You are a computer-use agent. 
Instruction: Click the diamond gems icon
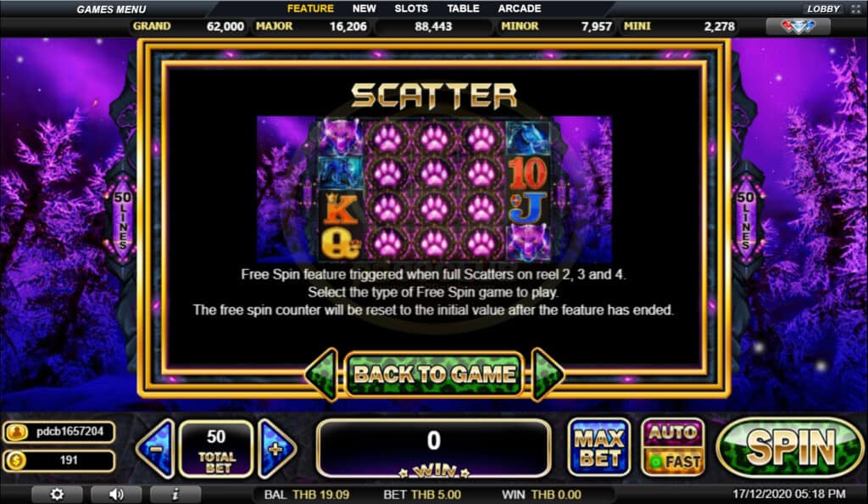pyautogui.click(x=798, y=26)
